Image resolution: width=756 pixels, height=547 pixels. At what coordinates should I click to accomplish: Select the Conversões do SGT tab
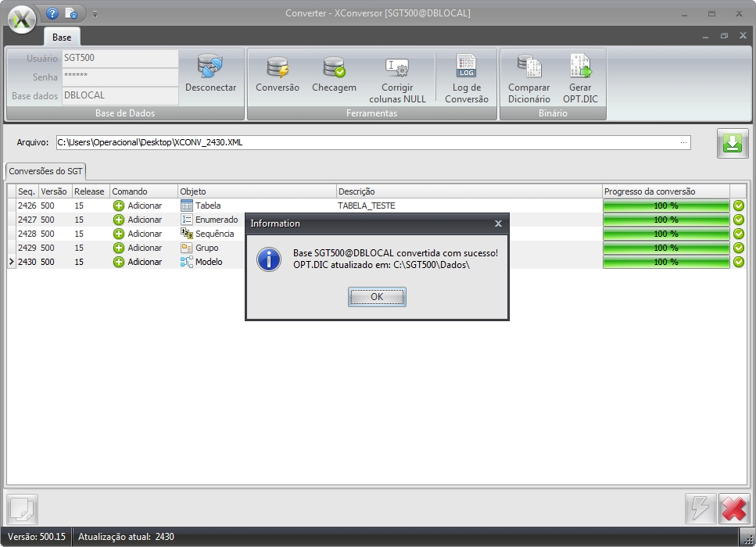45,171
